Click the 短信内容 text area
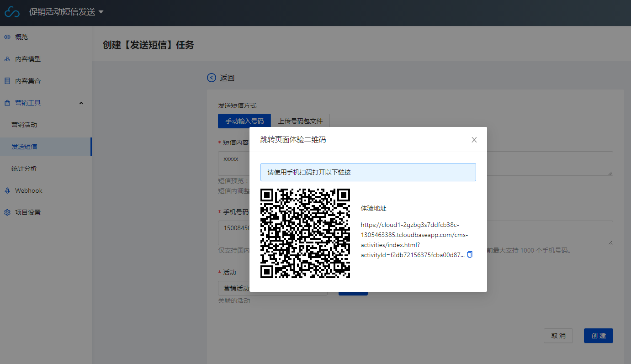This screenshot has width=631, height=364. (415, 163)
